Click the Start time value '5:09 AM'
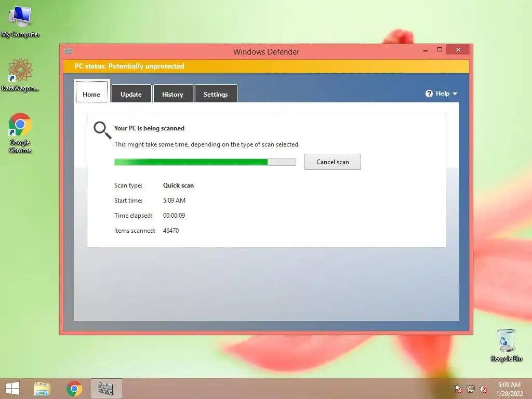Screen dimensions: 532x399 [x=174, y=201]
